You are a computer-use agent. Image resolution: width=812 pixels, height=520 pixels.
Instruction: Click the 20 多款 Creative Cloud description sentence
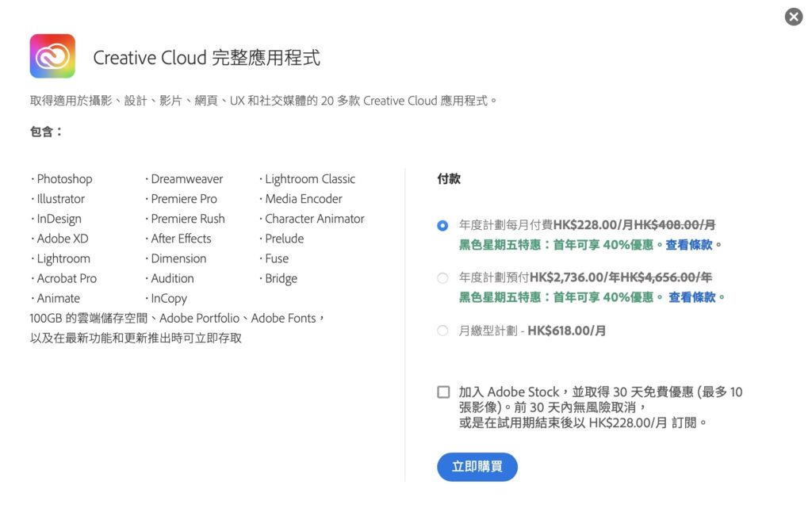[x=263, y=101]
